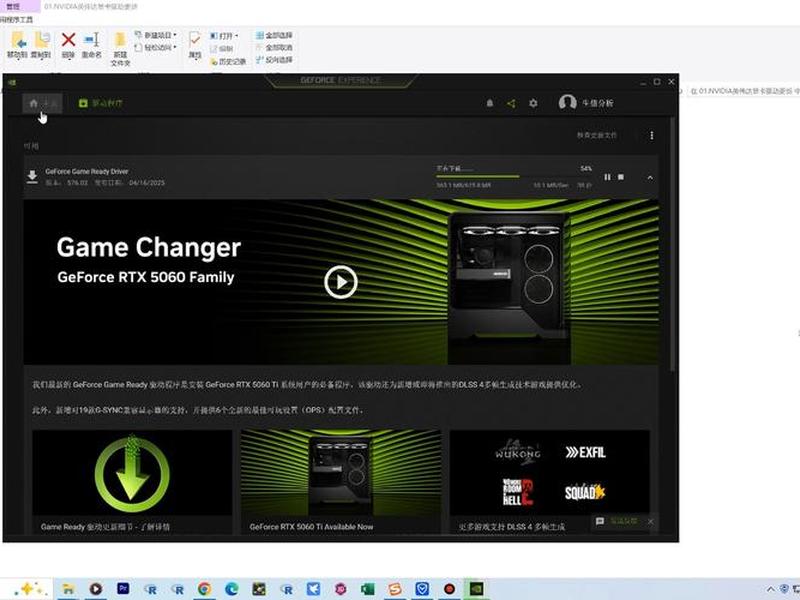Click the Explorer search box on the right
800x600 pixels.
[x=743, y=91]
